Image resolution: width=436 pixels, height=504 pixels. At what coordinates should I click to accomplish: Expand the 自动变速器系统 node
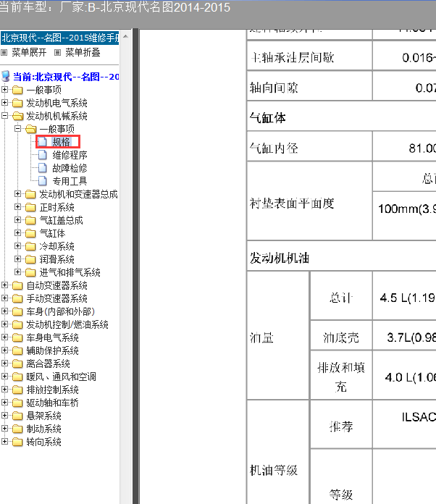tap(4, 285)
